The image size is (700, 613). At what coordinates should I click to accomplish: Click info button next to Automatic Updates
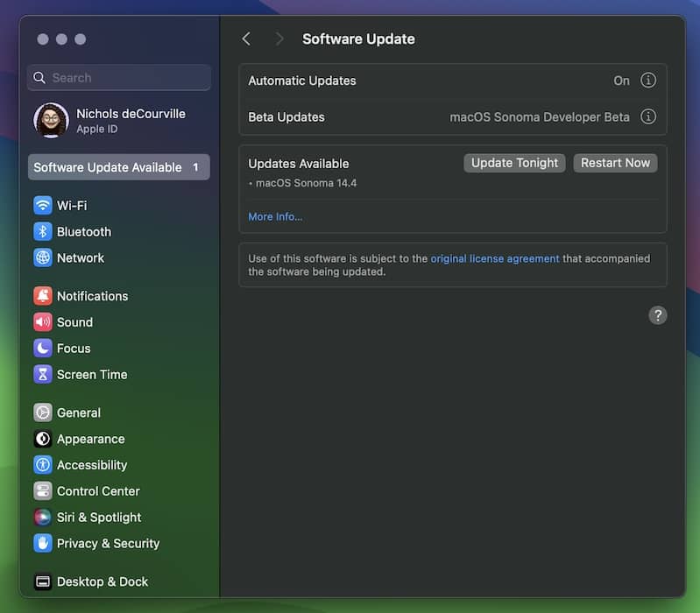pyautogui.click(x=648, y=81)
